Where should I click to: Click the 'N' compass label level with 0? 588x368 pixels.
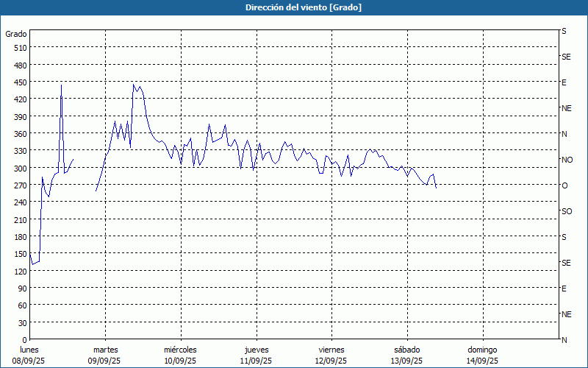click(564, 340)
